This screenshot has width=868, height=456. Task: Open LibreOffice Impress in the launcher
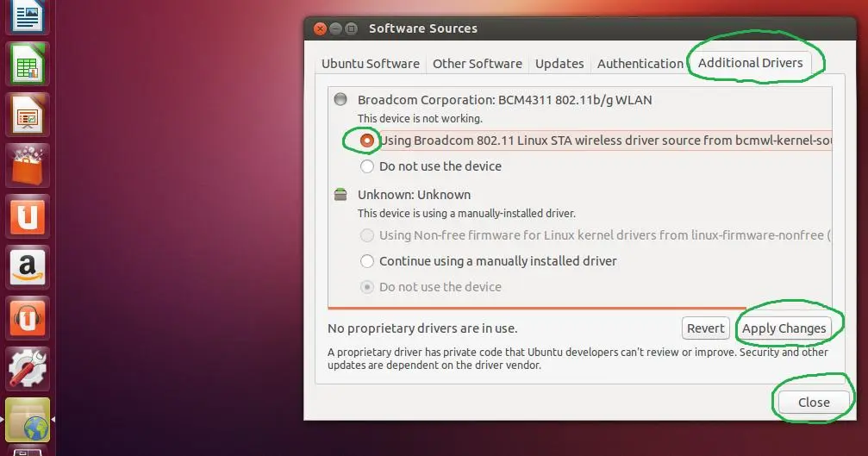(x=27, y=116)
